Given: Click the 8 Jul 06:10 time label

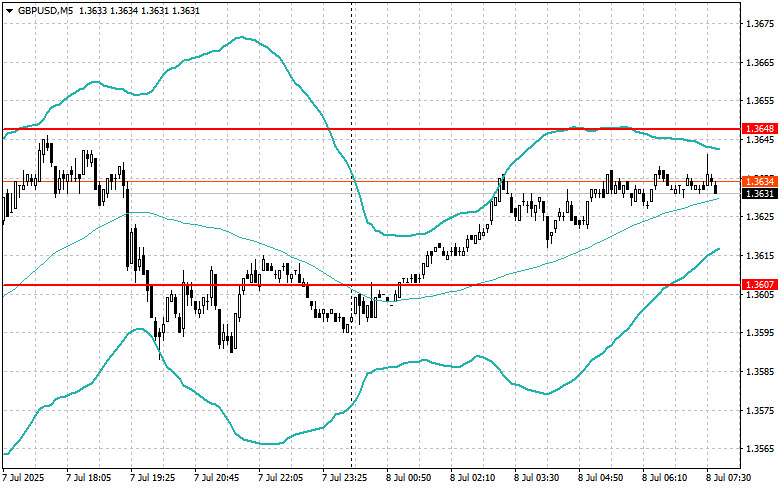Looking at the screenshot, I should click(664, 478).
